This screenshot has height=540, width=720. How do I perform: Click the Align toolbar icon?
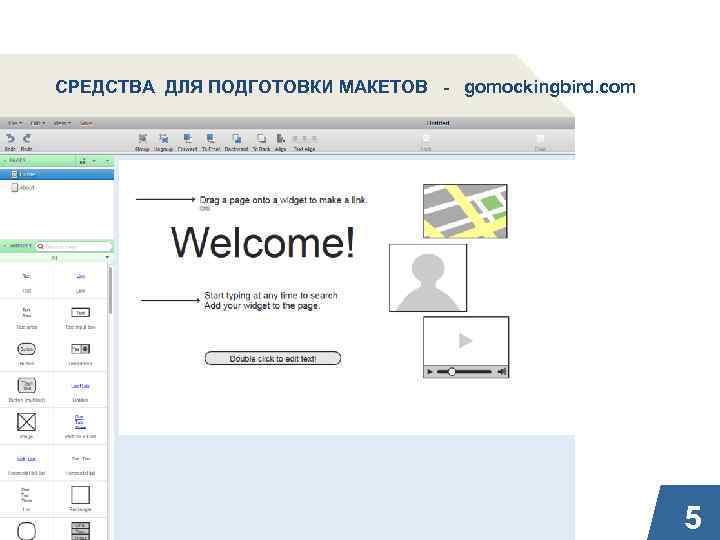281,138
